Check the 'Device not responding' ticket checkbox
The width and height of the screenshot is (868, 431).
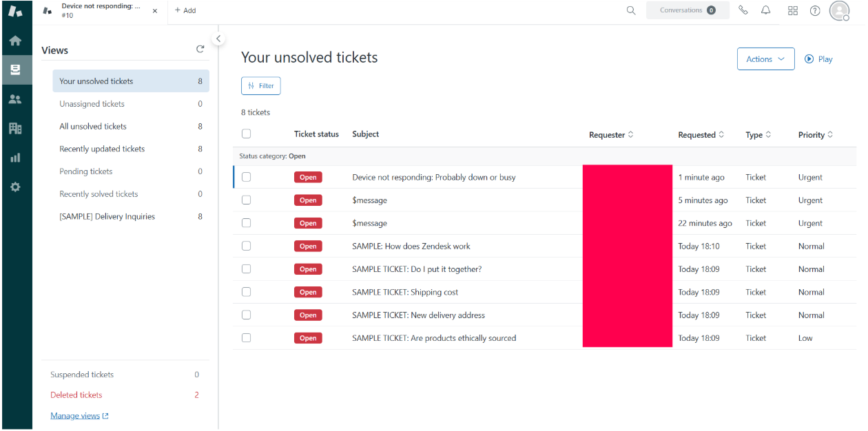pos(246,177)
